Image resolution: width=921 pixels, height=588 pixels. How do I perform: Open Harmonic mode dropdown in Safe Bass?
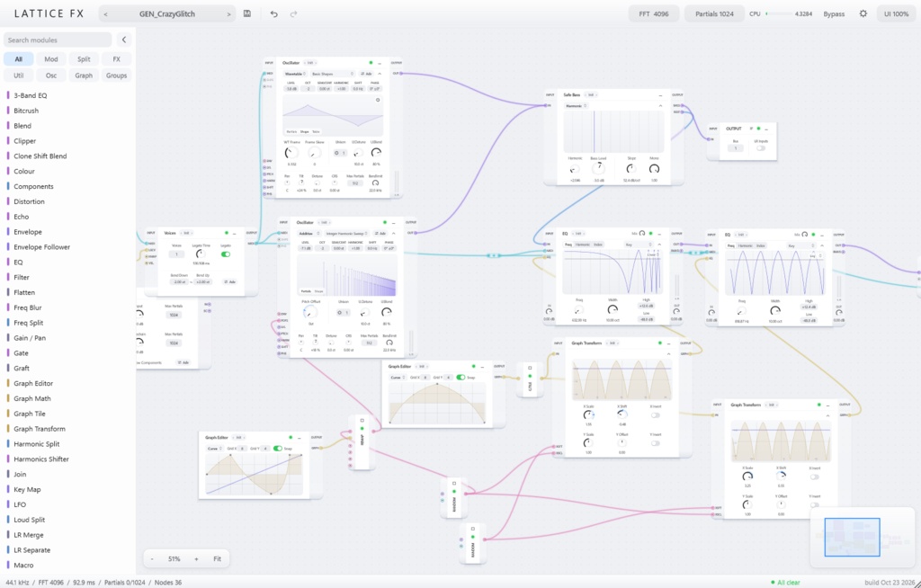[576, 106]
